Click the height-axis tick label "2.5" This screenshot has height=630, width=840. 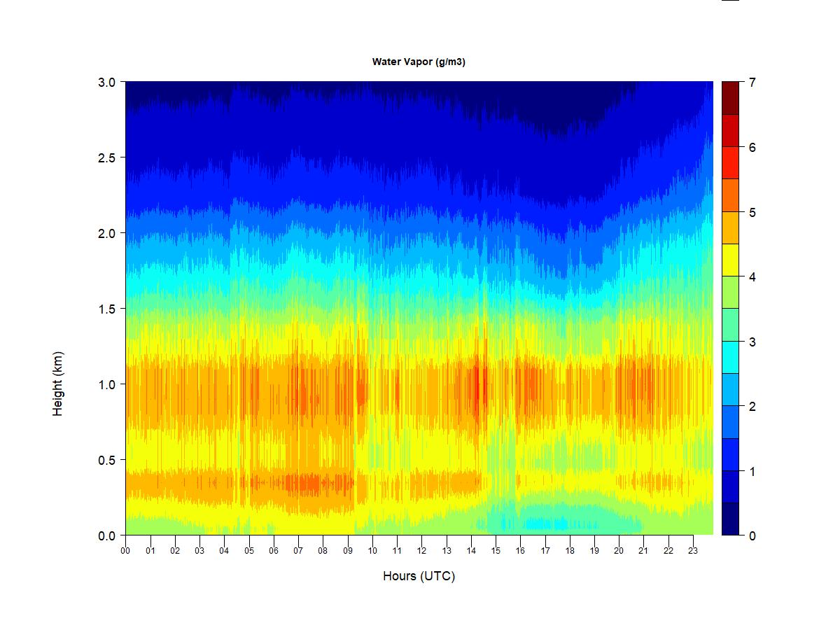click(x=106, y=157)
